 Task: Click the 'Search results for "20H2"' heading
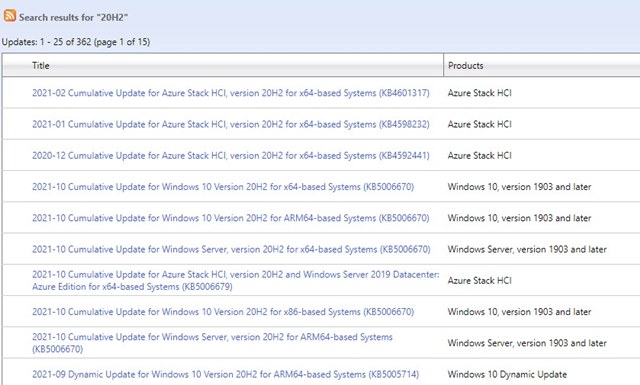pos(73,18)
